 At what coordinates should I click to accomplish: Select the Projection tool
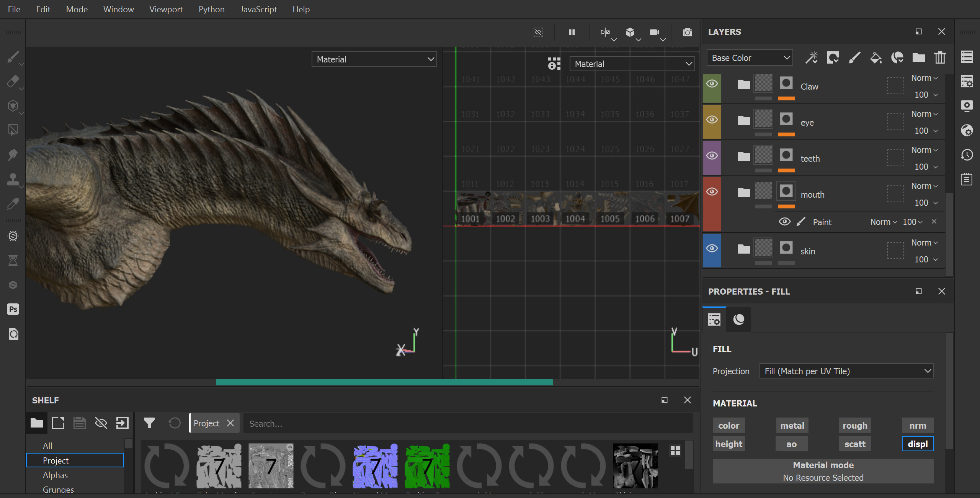(13, 106)
